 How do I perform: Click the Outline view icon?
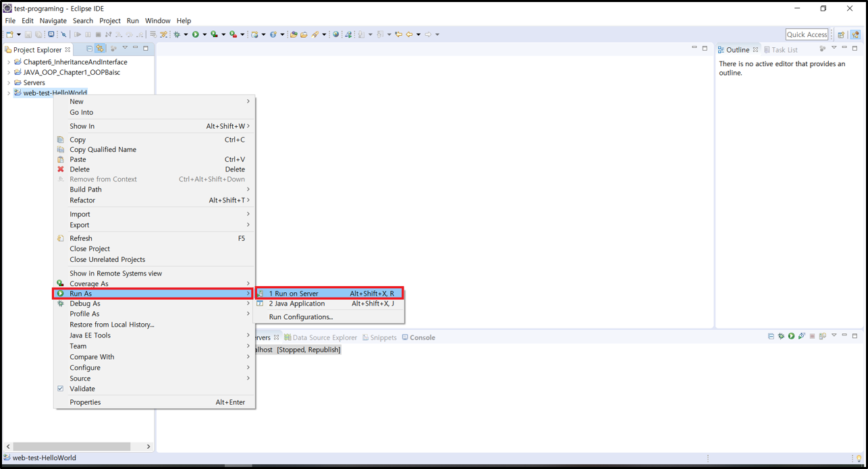pos(721,50)
